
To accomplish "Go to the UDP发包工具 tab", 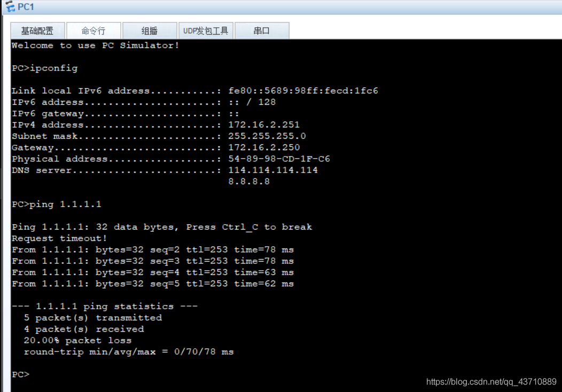I will coord(206,30).
